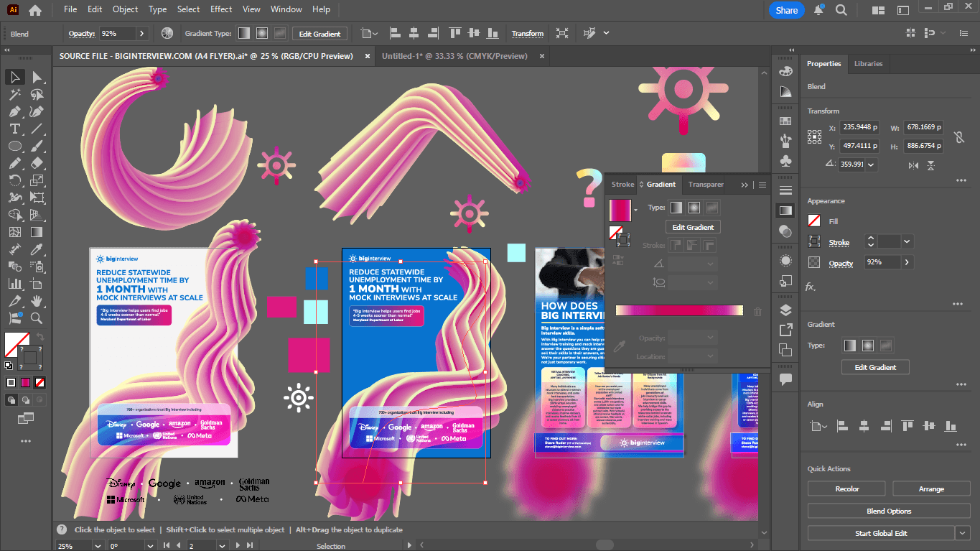Switch to the Untitled-1 document tab
Screen dimensions: 980x551
tap(454, 56)
